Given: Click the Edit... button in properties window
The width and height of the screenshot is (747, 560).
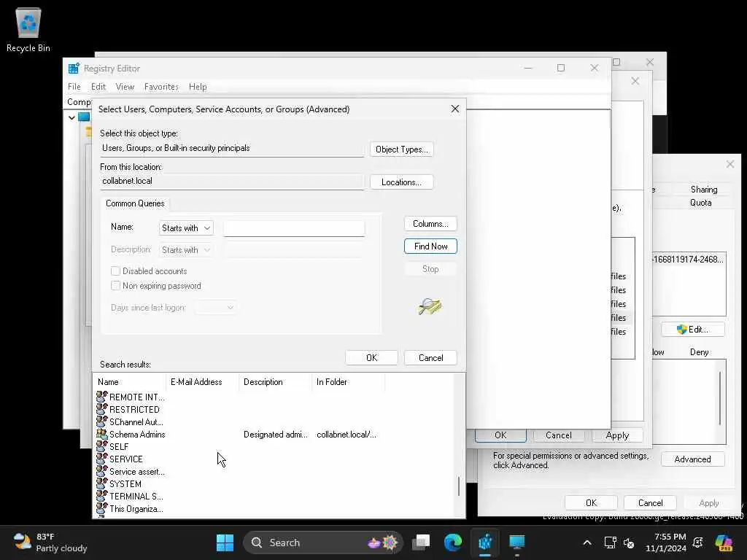Looking at the screenshot, I should tap(693, 330).
